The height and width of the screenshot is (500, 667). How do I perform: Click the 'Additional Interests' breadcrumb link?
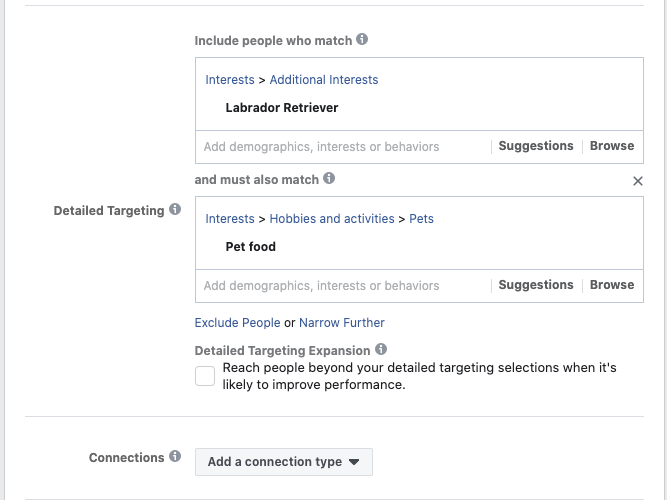[324, 80]
